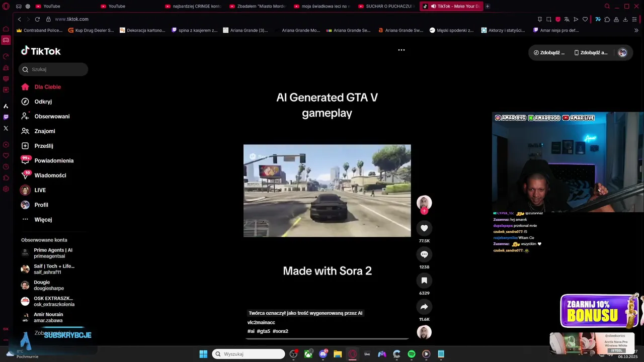Seek on the video progress bar
The image size is (644, 362).
pos(327,338)
